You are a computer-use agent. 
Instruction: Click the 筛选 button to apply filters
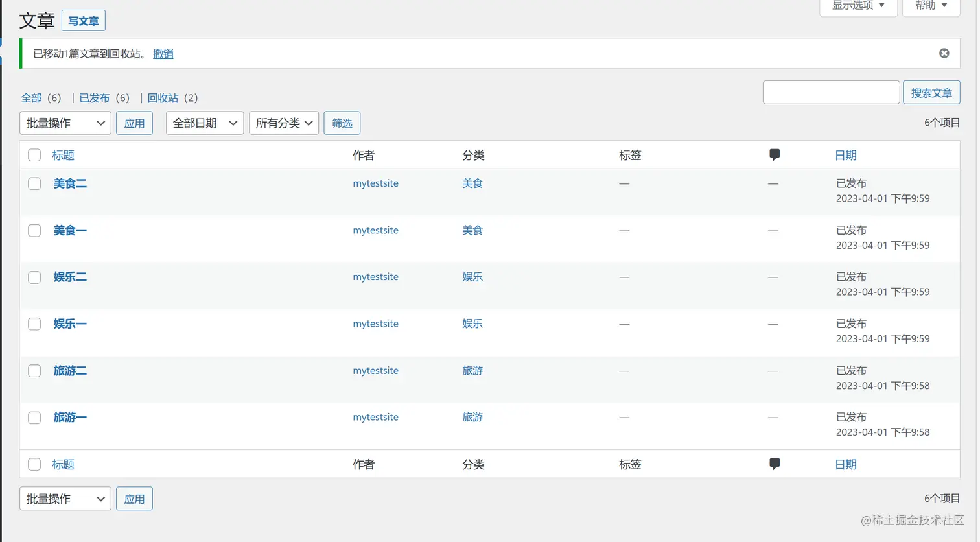pyautogui.click(x=342, y=123)
